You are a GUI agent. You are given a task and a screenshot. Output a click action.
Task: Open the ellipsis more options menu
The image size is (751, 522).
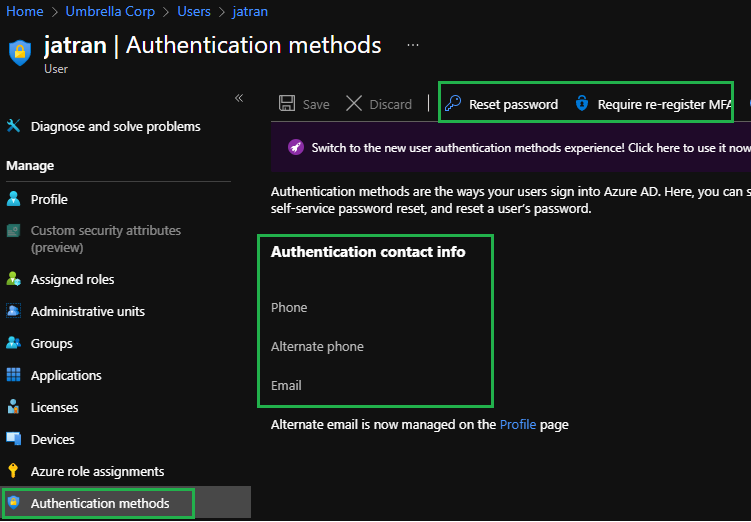[x=413, y=45]
